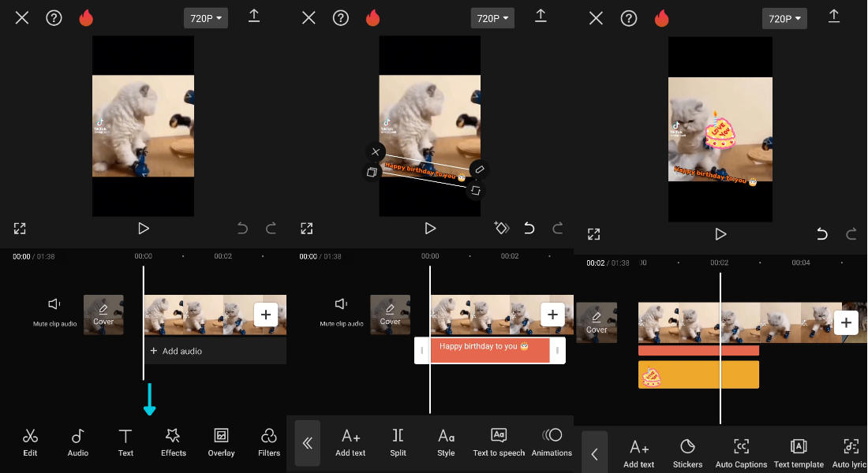This screenshot has width=868, height=473.
Task: Close the project in middle panel
Action: point(309,18)
